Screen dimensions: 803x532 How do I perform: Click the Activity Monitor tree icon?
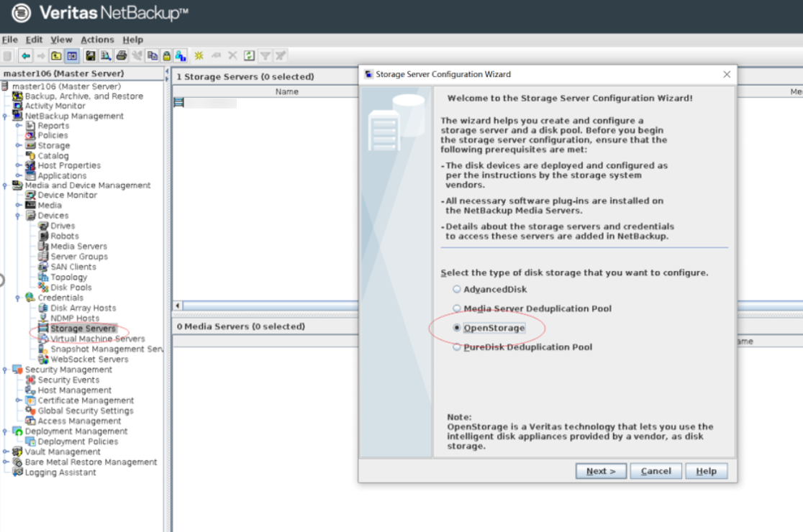tap(18, 106)
